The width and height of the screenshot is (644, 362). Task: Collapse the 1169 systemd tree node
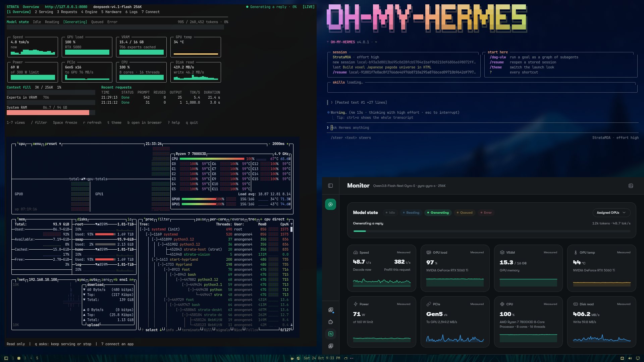click(x=149, y=234)
